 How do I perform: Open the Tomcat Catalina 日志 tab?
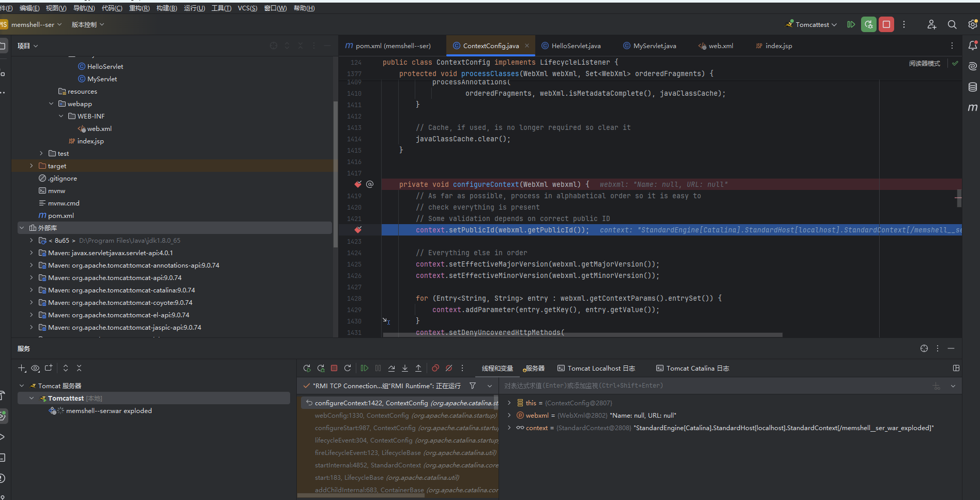tap(692, 369)
